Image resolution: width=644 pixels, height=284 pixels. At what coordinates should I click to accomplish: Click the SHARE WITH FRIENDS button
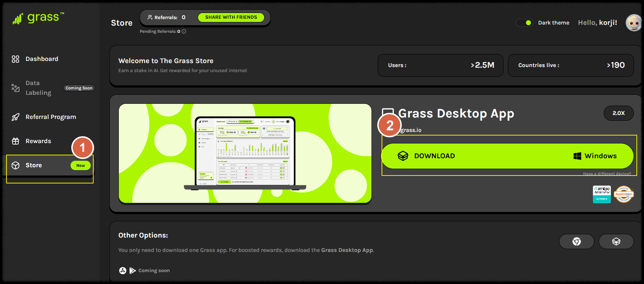click(231, 17)
